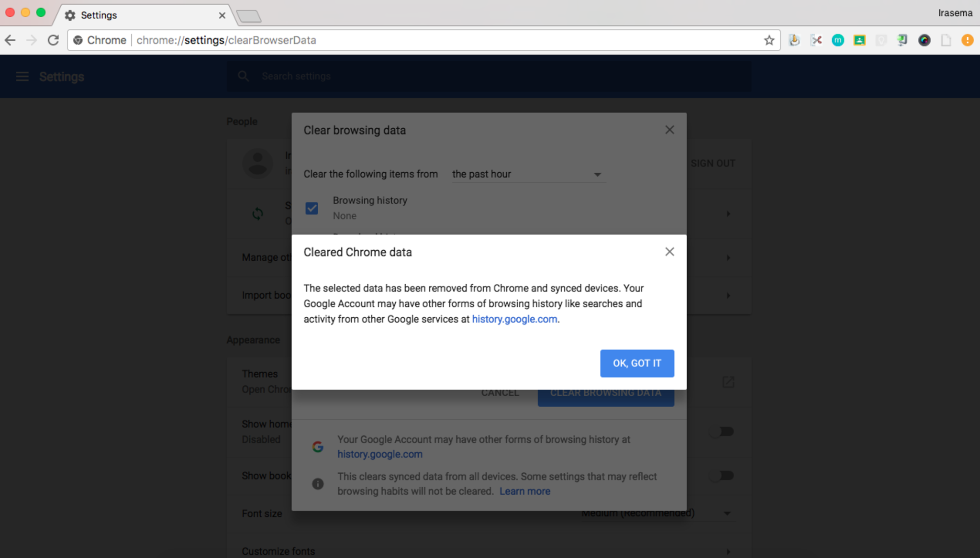This screenshot has width=980, height=558.
Task: Open history.google.com link in Cleared dialog
Action: (514, 319)
